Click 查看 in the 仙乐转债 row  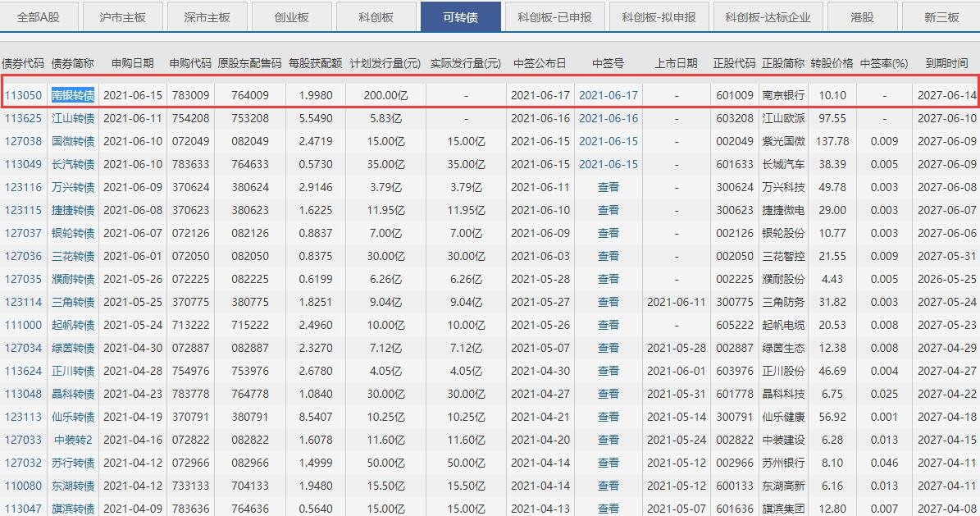tap(609, 417)
